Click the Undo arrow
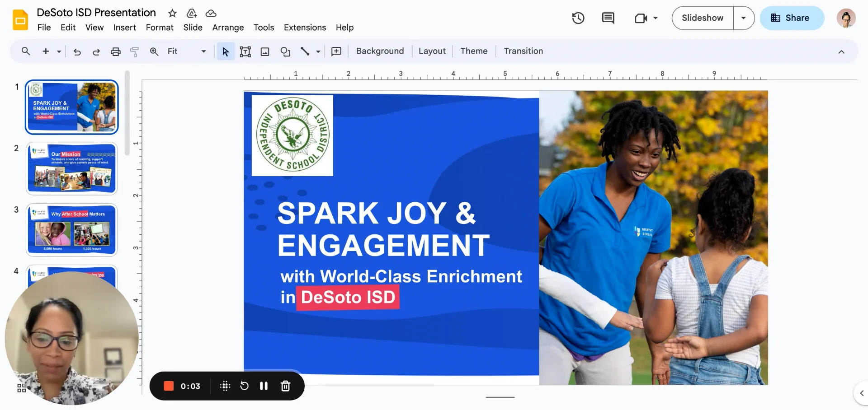Screen dimensions: 868x410 pyautogui.click(x=77, y=51)
